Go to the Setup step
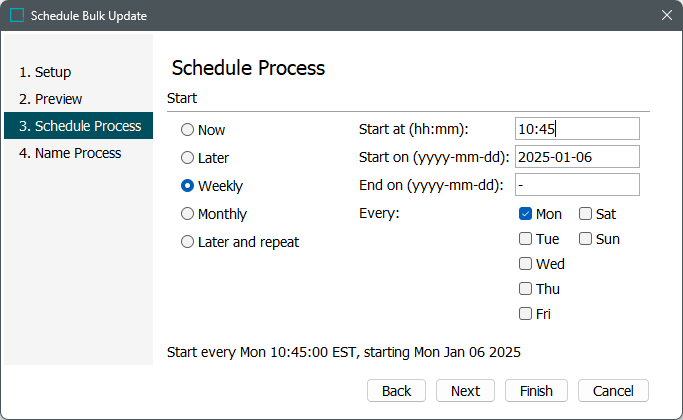This screenshot has width=683, height=420. (x=45, y=72)
